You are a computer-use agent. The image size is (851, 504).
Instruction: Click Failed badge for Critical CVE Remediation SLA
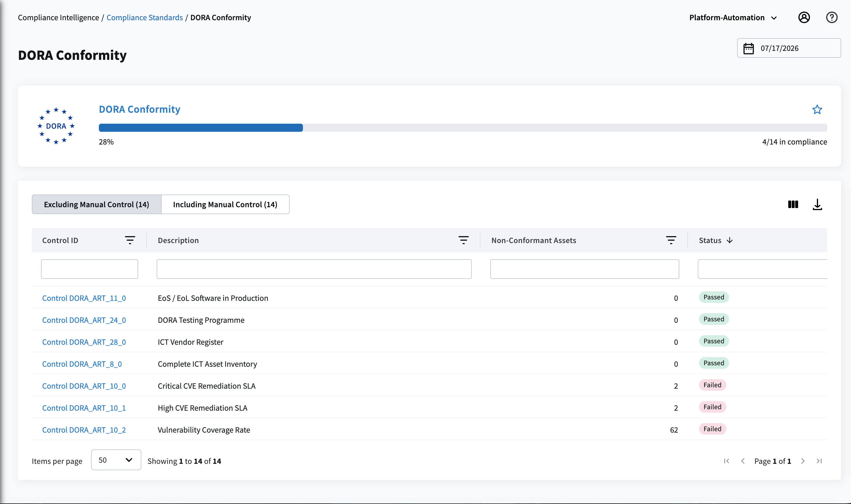pyautogui.click(x=712, y=385)
